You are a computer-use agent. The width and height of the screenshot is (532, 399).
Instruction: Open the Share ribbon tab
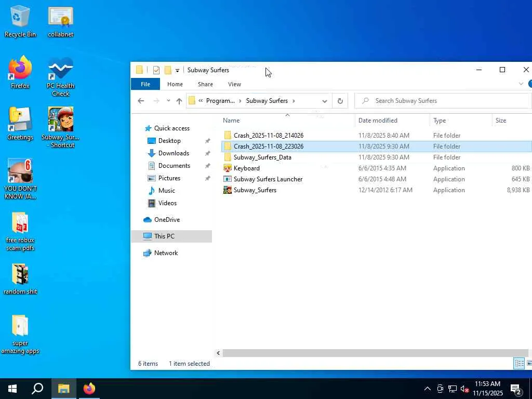coord(205,84)
